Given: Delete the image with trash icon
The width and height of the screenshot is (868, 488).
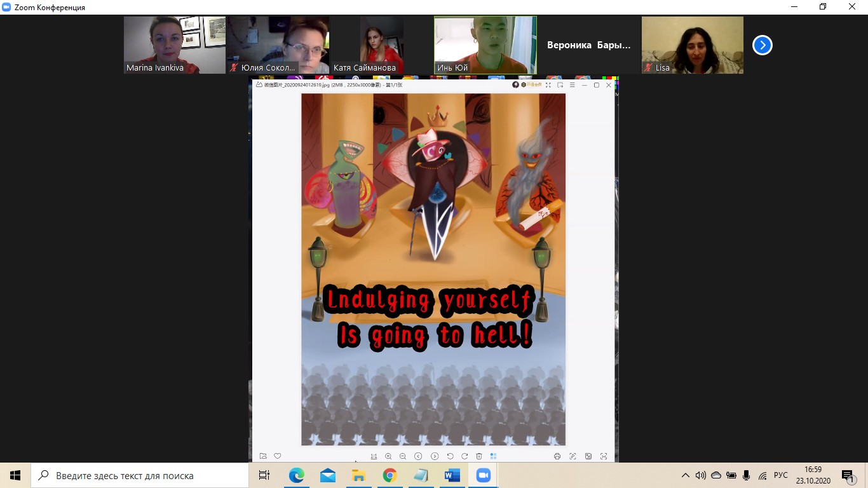Looking at the screenshot, I should [x=479, y=456].
